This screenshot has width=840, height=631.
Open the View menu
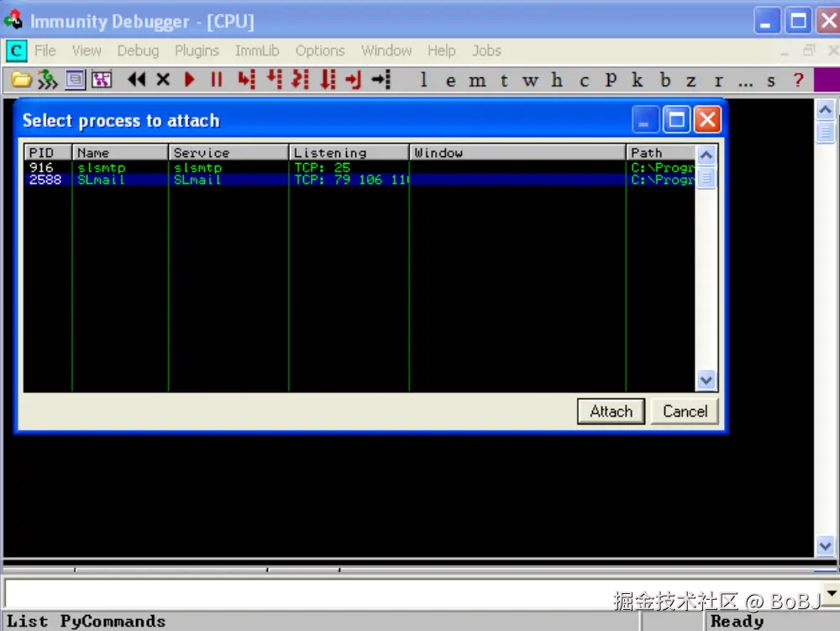coord(87,50)
